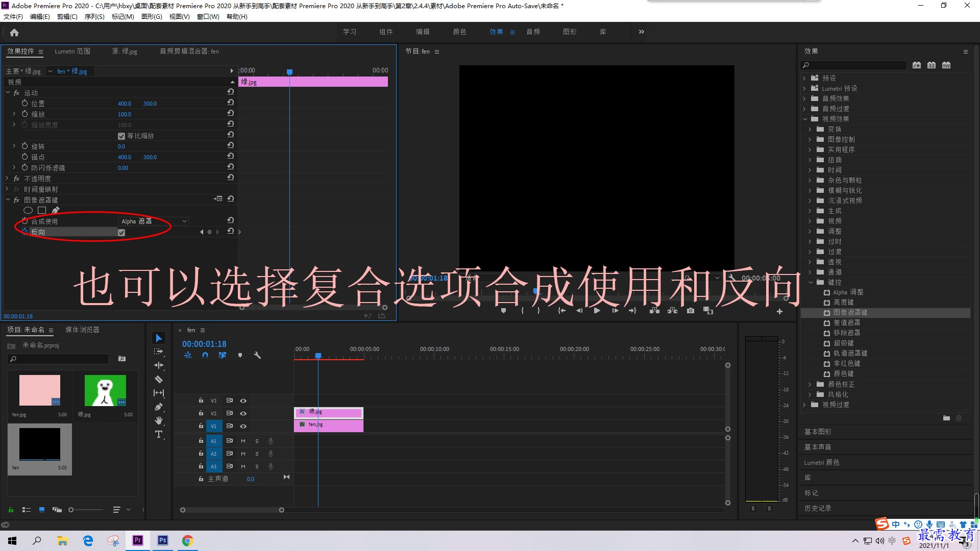Image resolution: width=980 pixels, height=551 pixels.
Task: Switch to Lumetri 范围 tab
Action: tap(72, 51)
